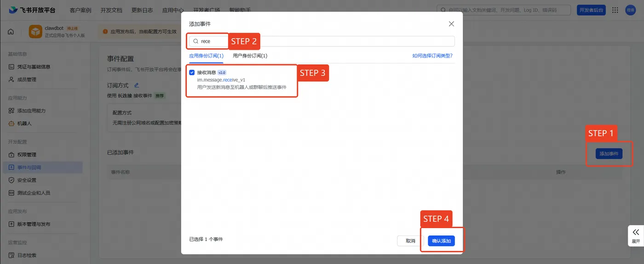The image size is (644, 264).
Task: Click the 版本管理与发布 sidebar icon
Action: point(11,224)
